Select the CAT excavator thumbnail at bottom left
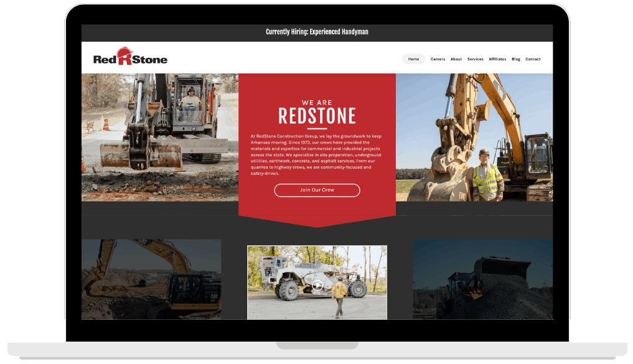The image size is (633, 364). tap(151, 279)
